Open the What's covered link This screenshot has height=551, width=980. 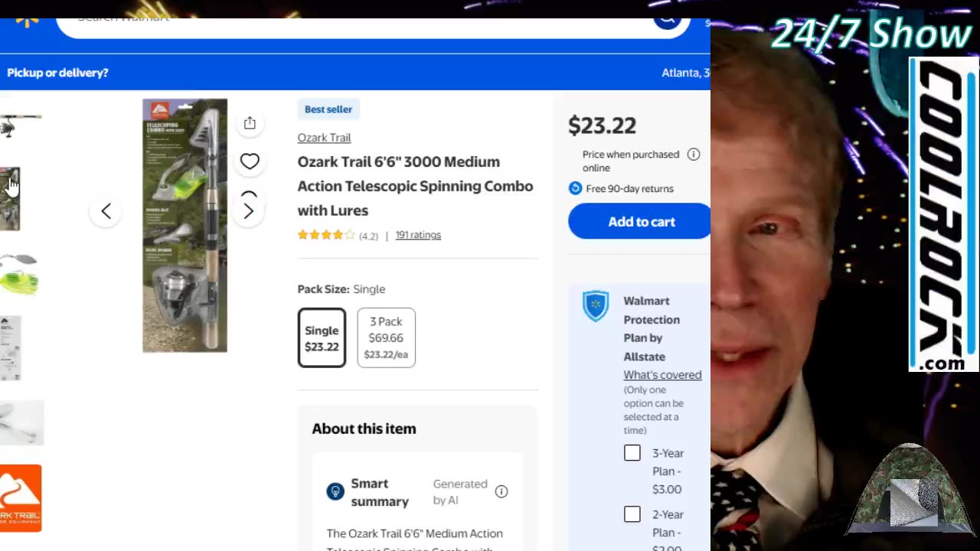662,375
